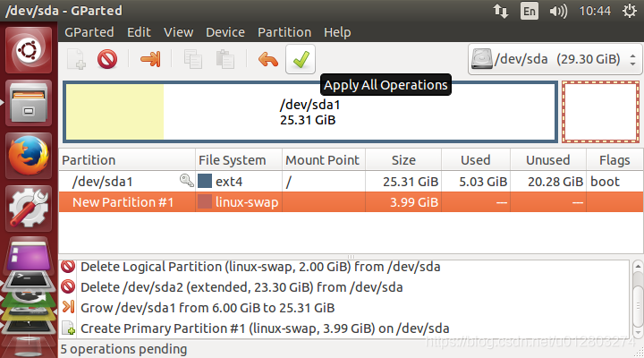Click the New partition toolbar icon
This screenshot has width=644, height=358.
tap(76, 59)
